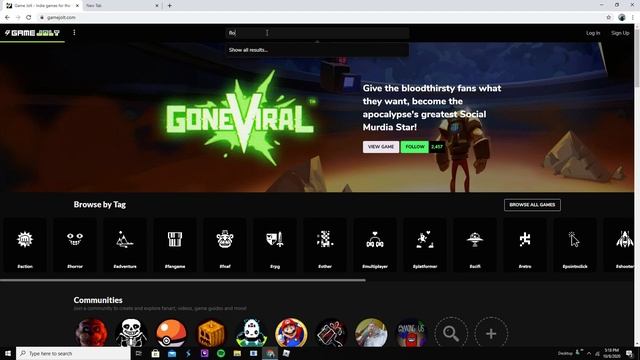Open the #multiplayer tag tile
Viewport: 640px width, 360px height.
(375, 245)
